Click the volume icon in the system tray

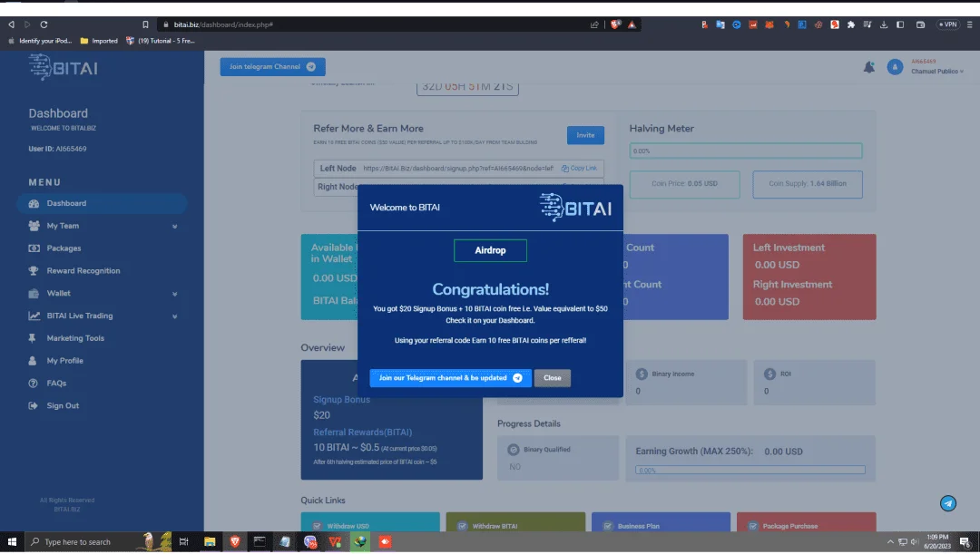point(915,541)
